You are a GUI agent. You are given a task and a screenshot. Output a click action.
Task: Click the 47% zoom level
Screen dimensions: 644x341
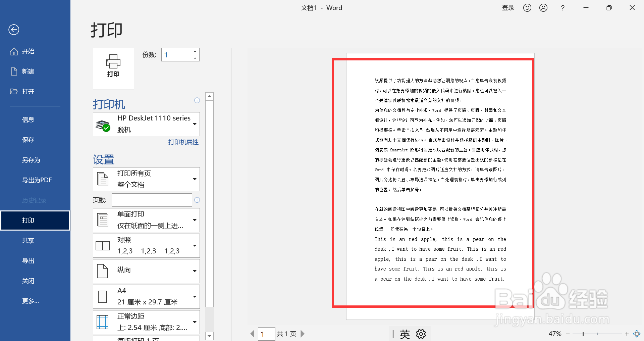pyautogui.click(x=555, y=334)
